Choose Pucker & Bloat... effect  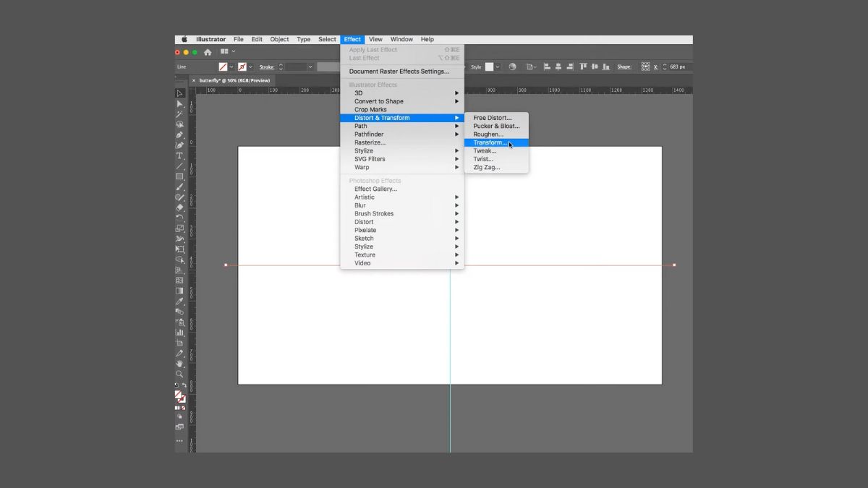pos(496,126)
